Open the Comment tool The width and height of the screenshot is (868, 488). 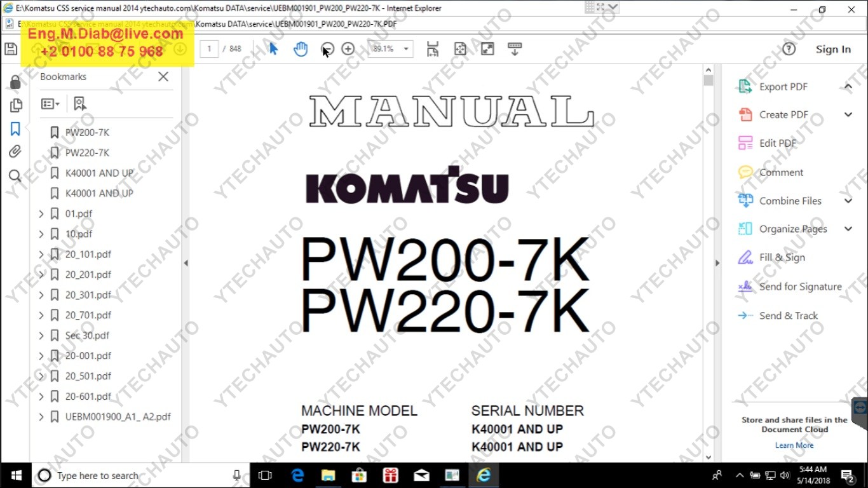781,172
